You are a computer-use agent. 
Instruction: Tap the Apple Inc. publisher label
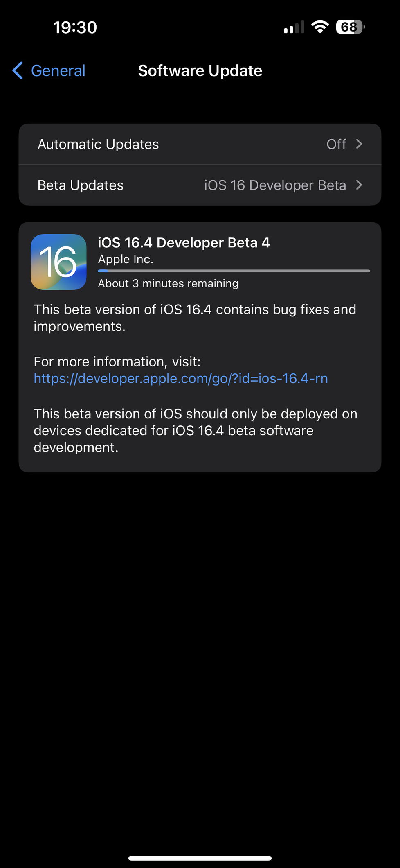pos(126,259)
